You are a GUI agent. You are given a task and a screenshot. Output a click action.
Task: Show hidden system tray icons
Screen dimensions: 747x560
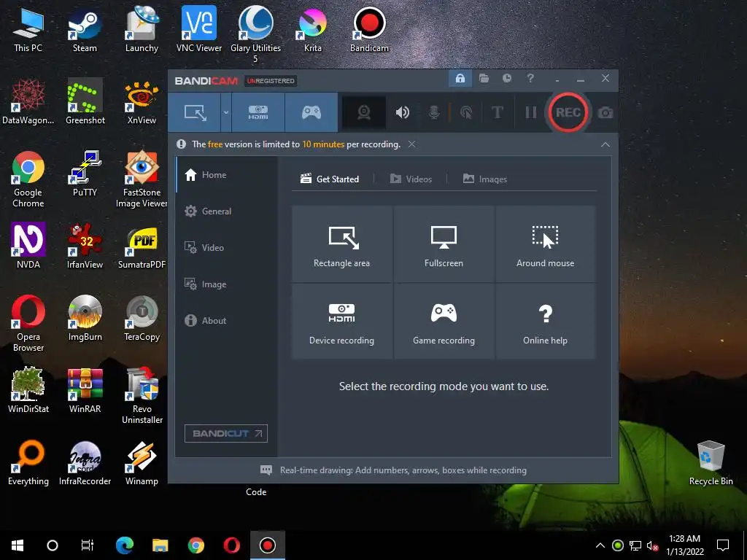(600, 545)
